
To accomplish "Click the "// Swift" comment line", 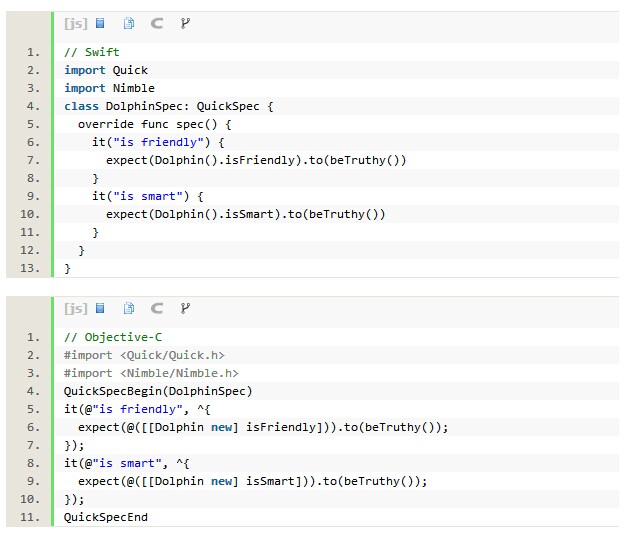I will 92,52.
